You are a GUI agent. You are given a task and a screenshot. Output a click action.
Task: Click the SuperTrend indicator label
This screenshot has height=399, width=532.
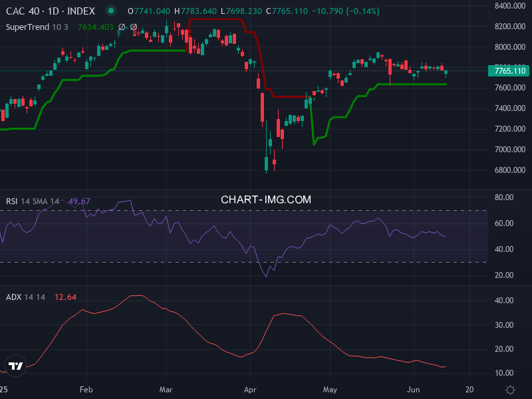pyautogui.click(x=27, y=27)
